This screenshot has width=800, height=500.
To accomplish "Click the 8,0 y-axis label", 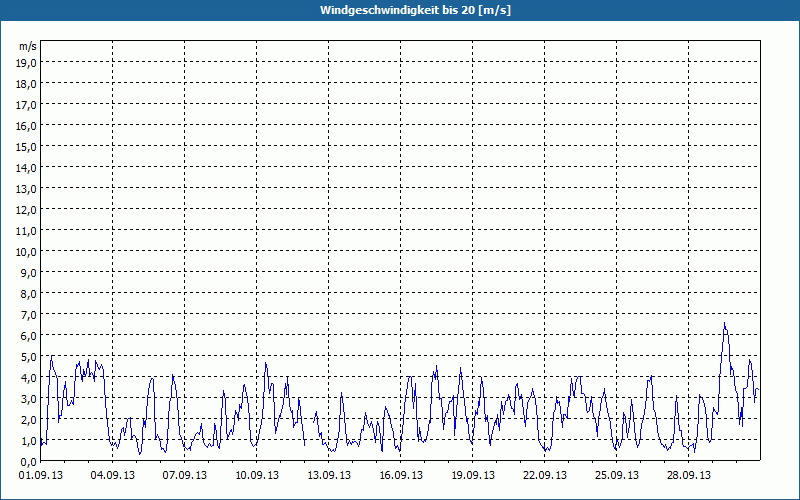I will pyautogui.click(x=29, y=293).
